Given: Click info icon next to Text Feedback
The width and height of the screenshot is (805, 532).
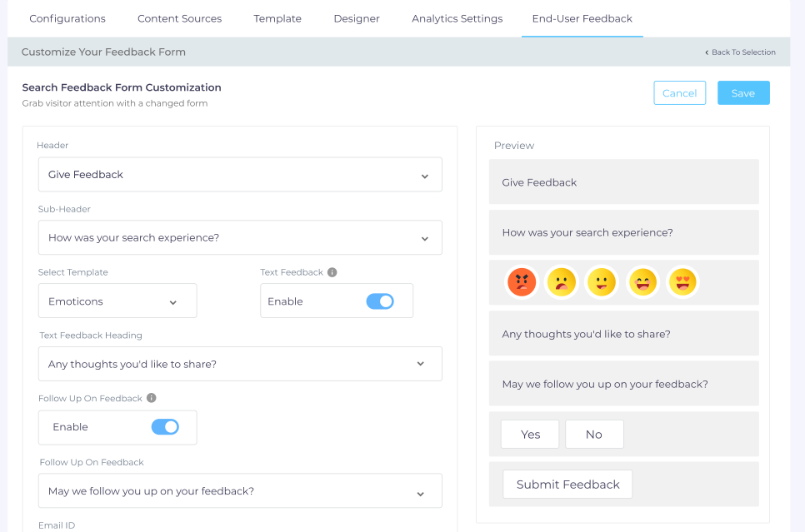Looking at the screenshot, I should click(x=332, y=272).
